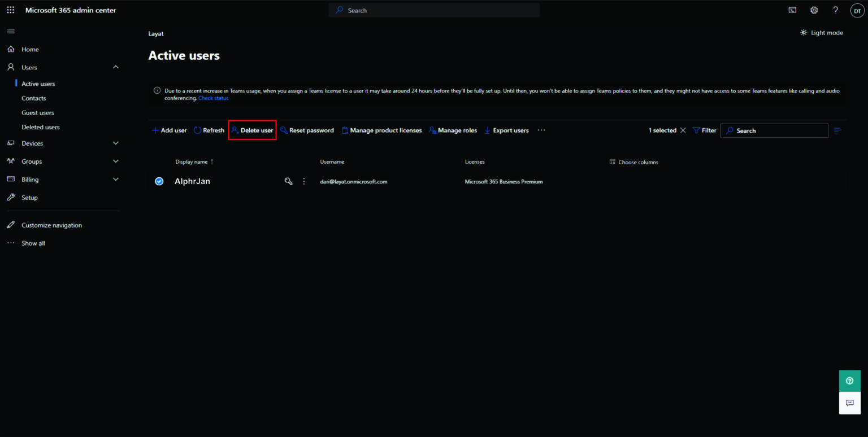
Task: Open the app launcher waffle icon
Action: tap(11, 10)
